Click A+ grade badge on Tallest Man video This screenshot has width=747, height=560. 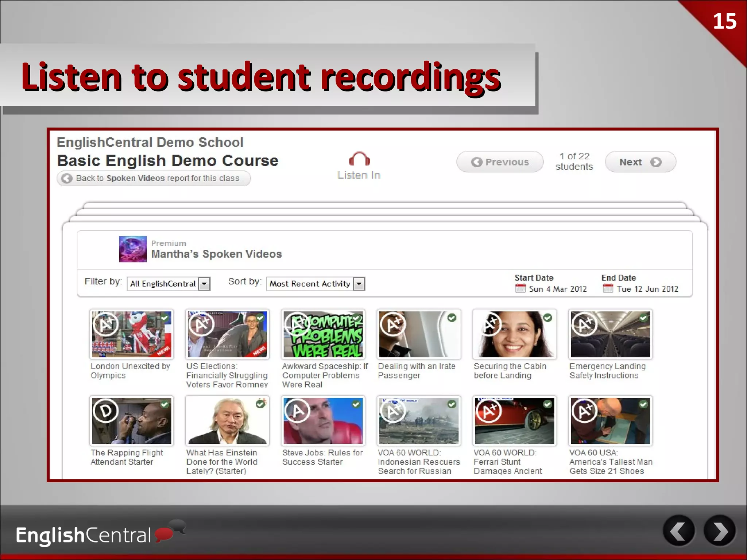click(x=584, y=411)
